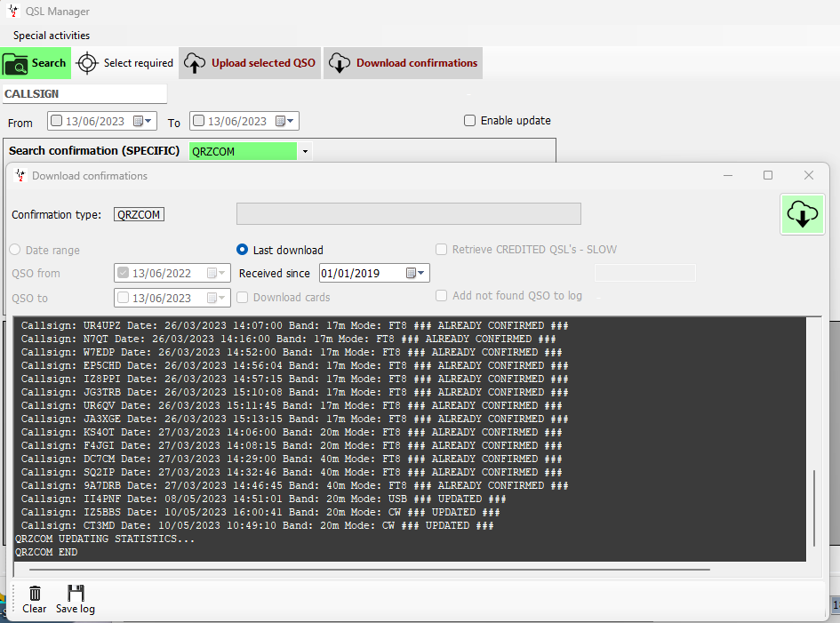The height and width of the screenshot is (623, 840).
Task: Click Select required button text
Action: [138, 63]
